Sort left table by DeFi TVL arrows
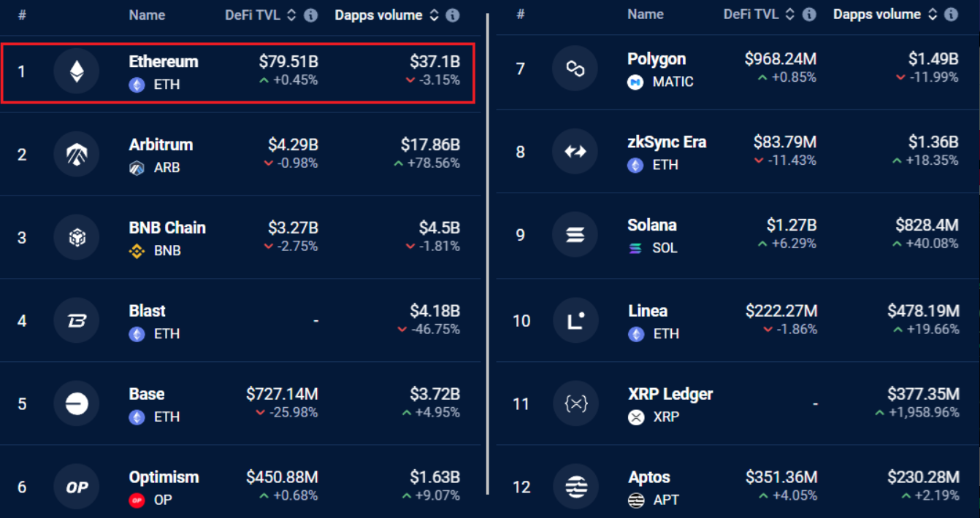This screenshot has width=980, height=518. click(x=292, y=15)
